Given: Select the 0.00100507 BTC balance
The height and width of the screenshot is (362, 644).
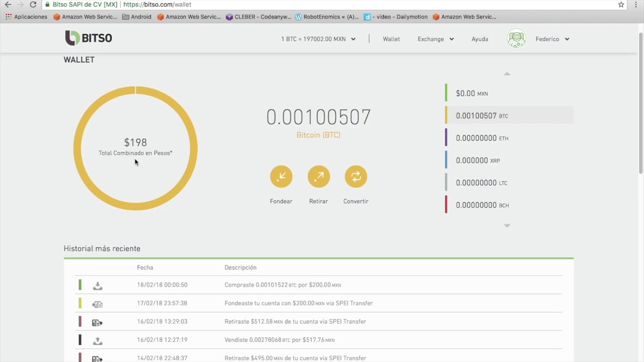Looking at the screenshot, I should pos(509,116).
